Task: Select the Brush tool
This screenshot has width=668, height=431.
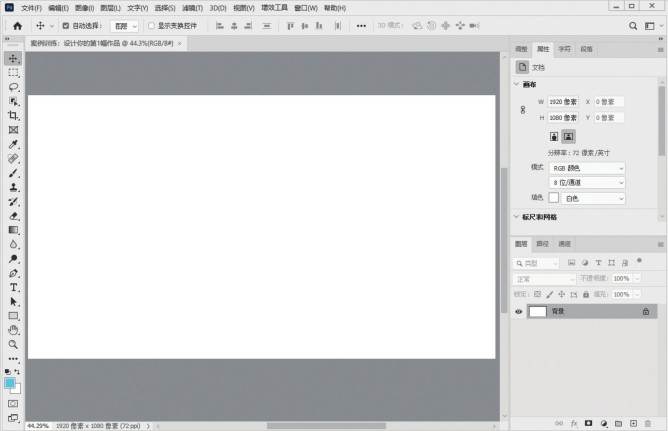Action: point(13,173)
